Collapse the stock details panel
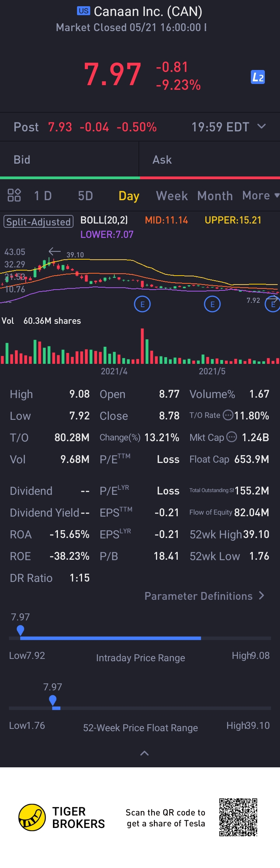This screenshot has height=868, width=280. point(144,753)
